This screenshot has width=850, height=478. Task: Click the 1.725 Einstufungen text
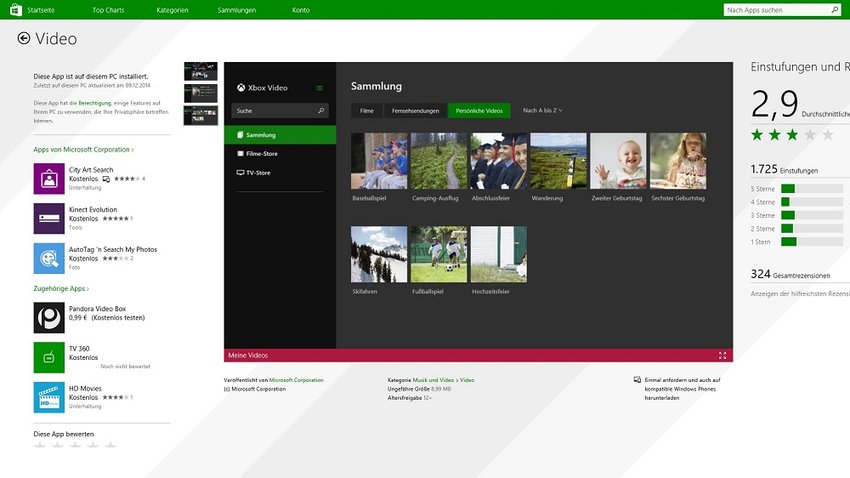(x=784, y=170)
